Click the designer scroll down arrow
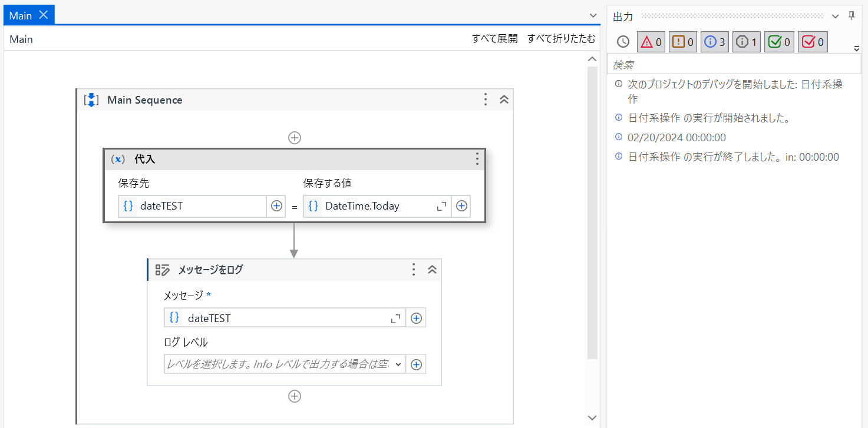The width and height of the screenshot is (868, 428). point(593,417)
